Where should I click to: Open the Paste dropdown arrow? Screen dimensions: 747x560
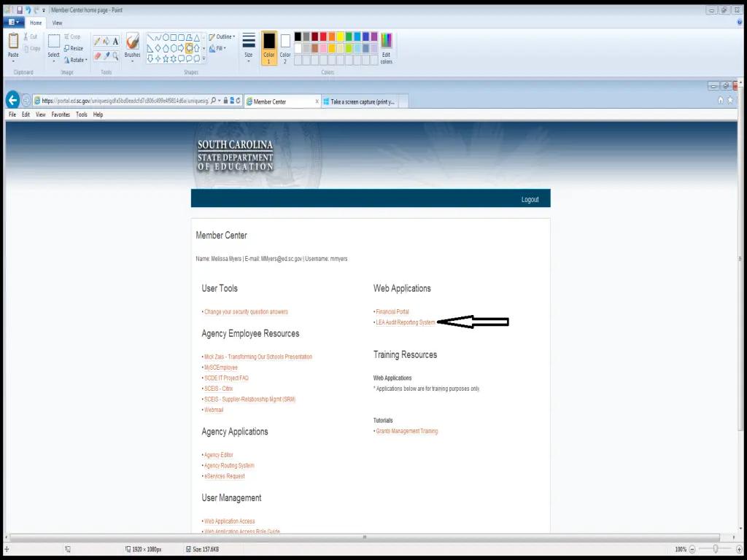click(x=13, y=61)
